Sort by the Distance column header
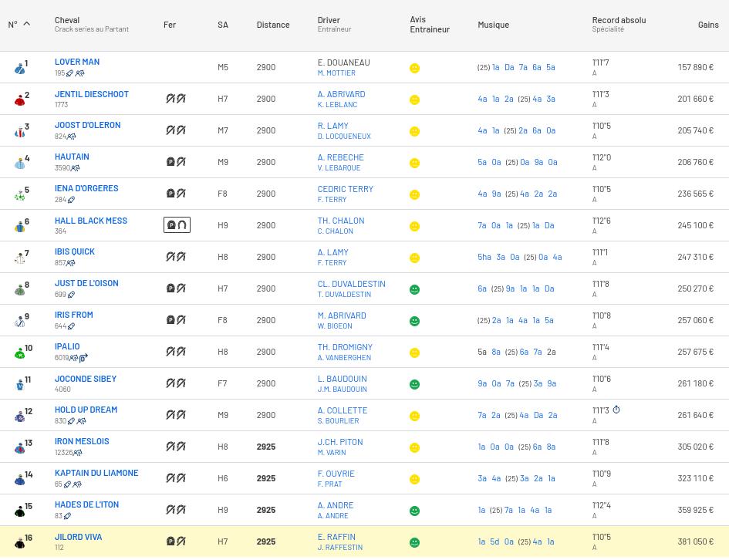 tap(273, 25)
